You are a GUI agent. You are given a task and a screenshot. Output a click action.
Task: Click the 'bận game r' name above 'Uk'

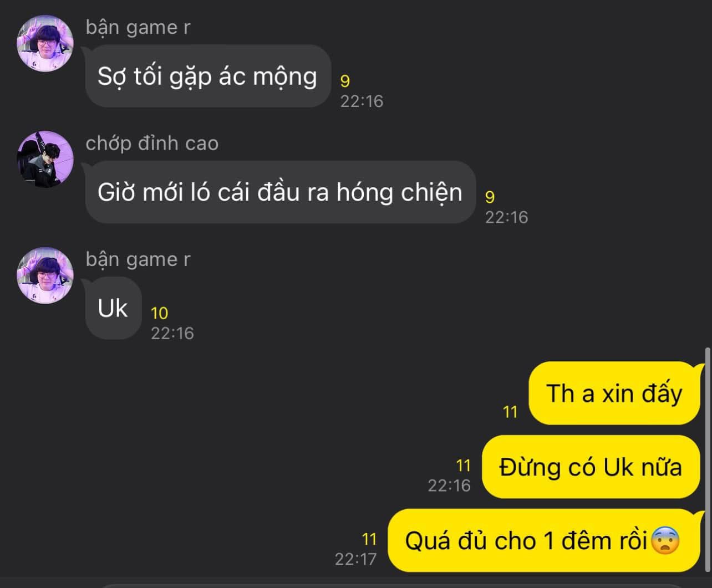[138, 259]
